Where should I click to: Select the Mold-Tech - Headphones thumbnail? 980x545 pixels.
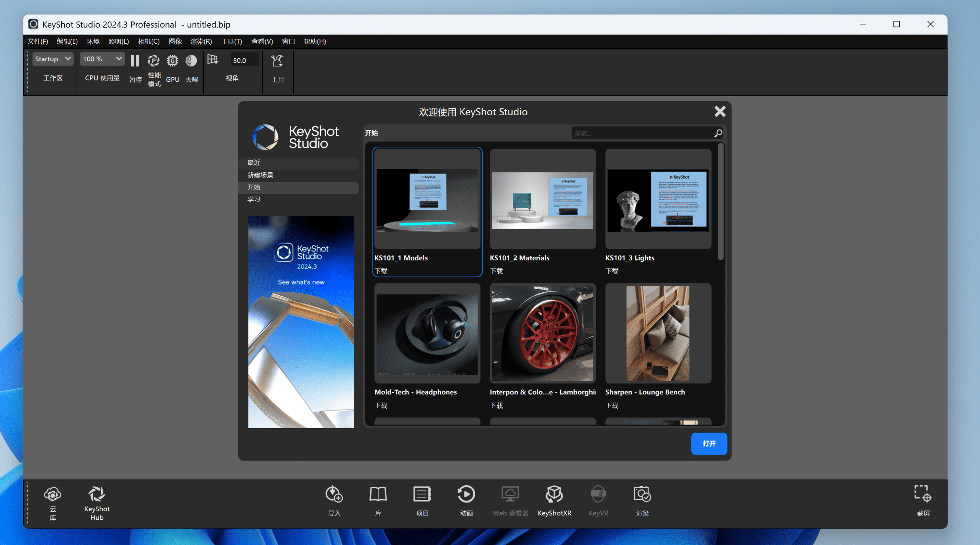(427, 333)
